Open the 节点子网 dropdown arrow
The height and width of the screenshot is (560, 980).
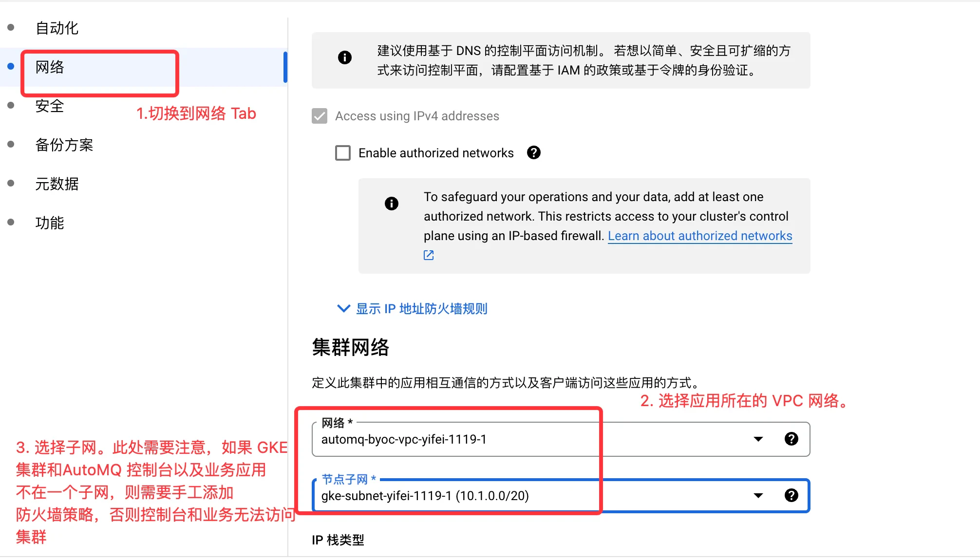(758, 496)
